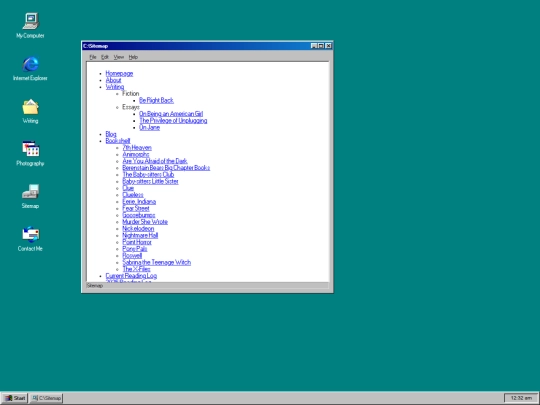Viewport: 540px width, 405px height.
Task: Open the Murder She Wrote link
Action: (145, 222)
